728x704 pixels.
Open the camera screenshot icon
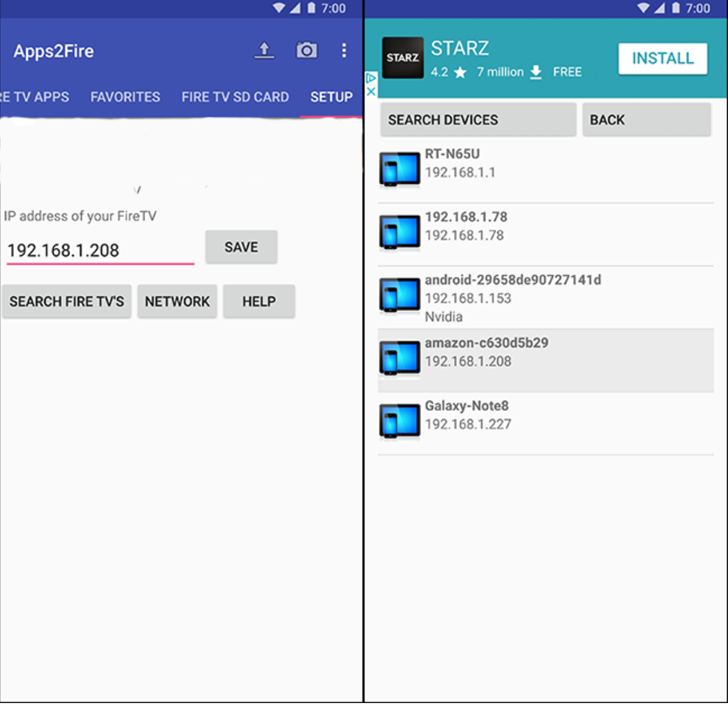(306, 50)
